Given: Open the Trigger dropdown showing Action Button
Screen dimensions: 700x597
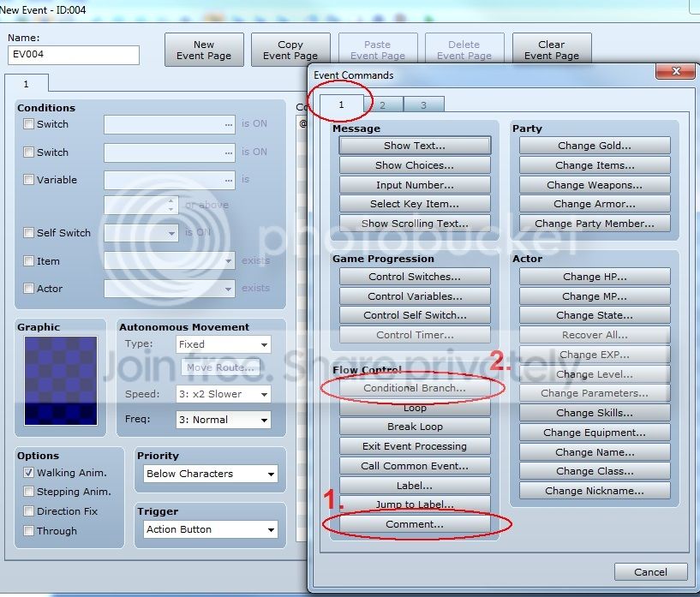Looking at the screenshot, I should pyautogui.click(x=211, y=529).
